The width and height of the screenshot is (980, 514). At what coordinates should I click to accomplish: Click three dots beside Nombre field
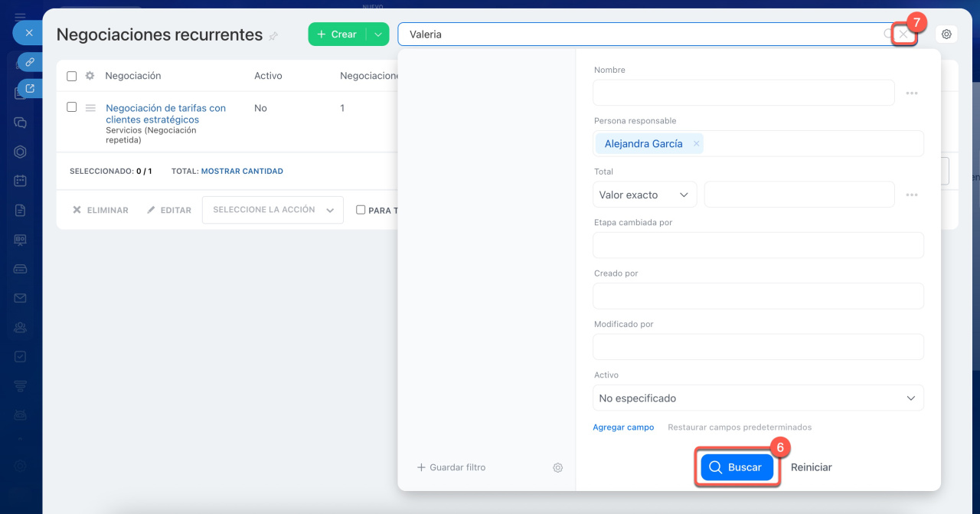coord(911,93)
